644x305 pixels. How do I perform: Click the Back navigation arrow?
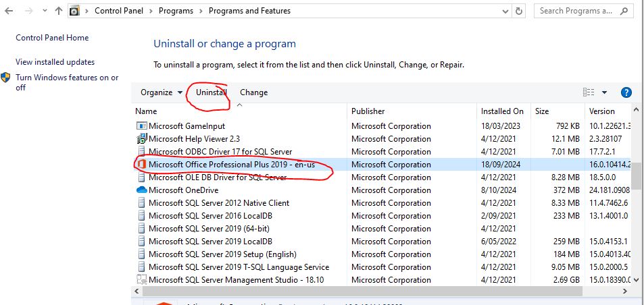point(8,11)
